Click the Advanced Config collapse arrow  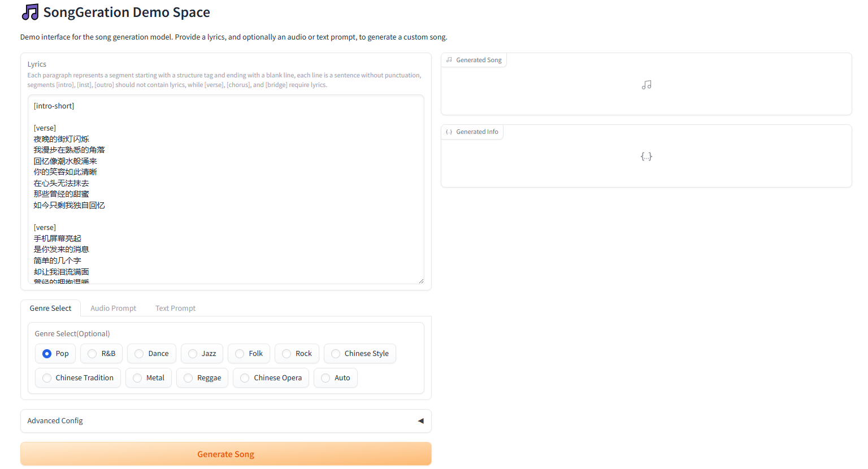(x=420, y=421)
